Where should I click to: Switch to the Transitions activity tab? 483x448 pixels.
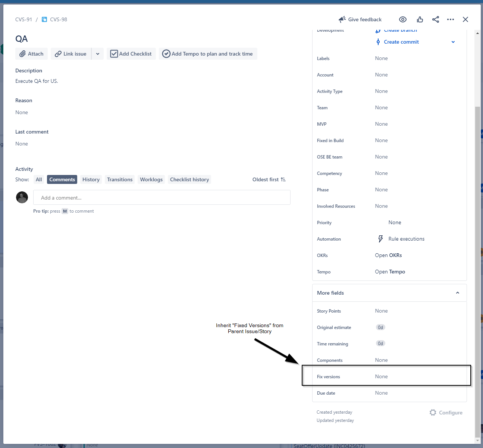point(120,179)
